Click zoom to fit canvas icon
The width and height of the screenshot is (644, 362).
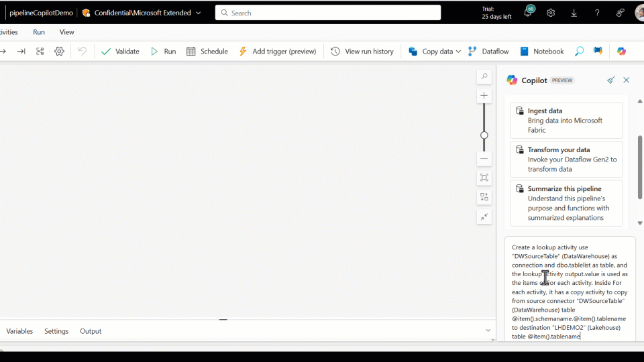point(484,178)
